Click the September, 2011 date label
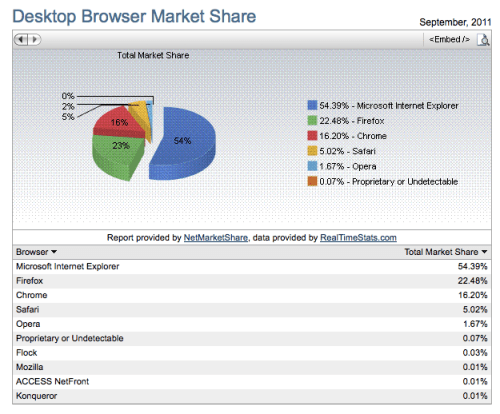Screen dimensions: 500x414 pyautogui.click(x=455, y=22)
